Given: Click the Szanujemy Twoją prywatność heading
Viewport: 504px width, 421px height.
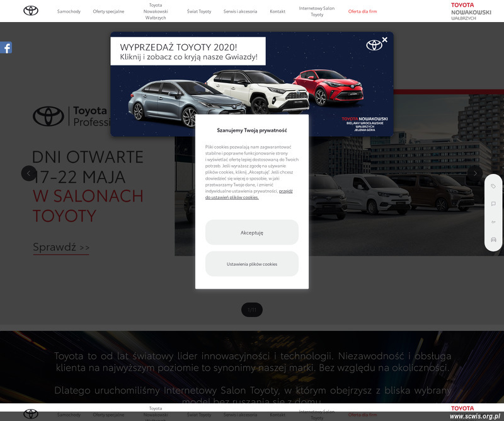Looking at the screenshot, I should tap(251, 130).
